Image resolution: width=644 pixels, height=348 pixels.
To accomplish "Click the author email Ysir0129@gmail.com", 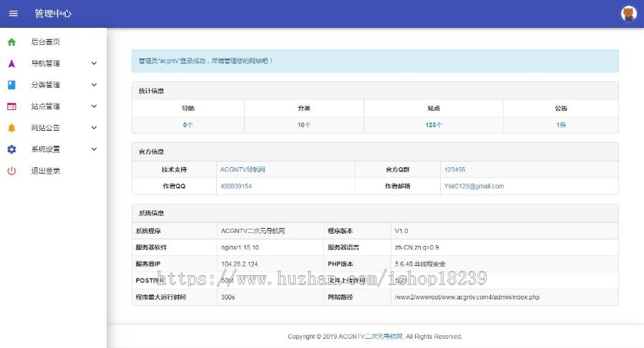I will click(474, 186).
